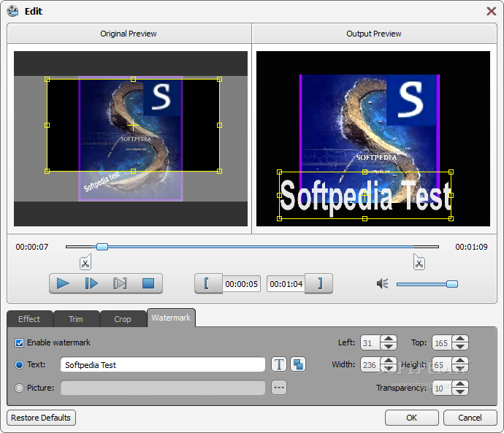Switch to the Effect tab
Image resolution: width=504 pixels, height=433 pixels.
coord(29,319)
